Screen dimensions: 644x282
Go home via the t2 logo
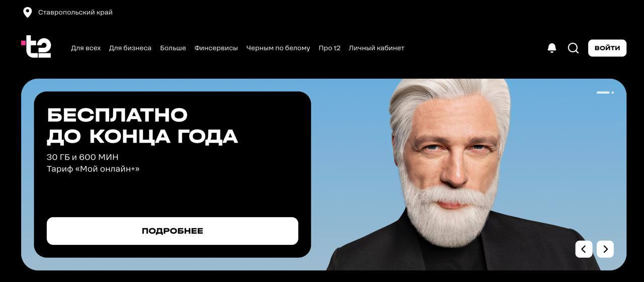(36, 47)
